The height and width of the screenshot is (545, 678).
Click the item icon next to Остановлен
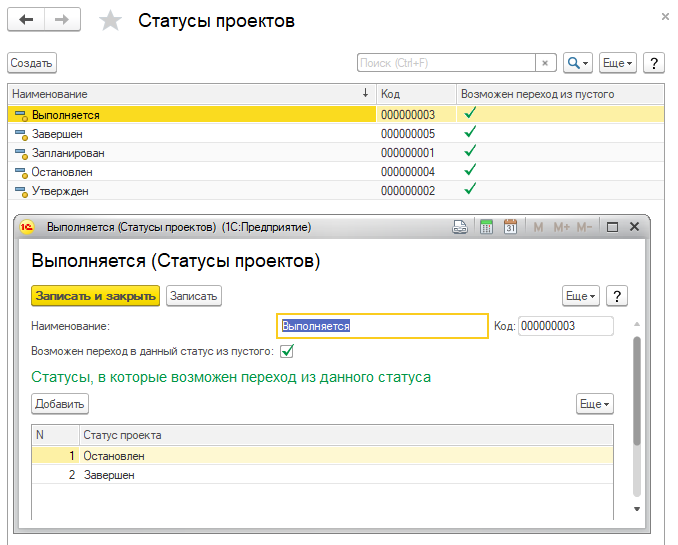click(x=21, y=173)
